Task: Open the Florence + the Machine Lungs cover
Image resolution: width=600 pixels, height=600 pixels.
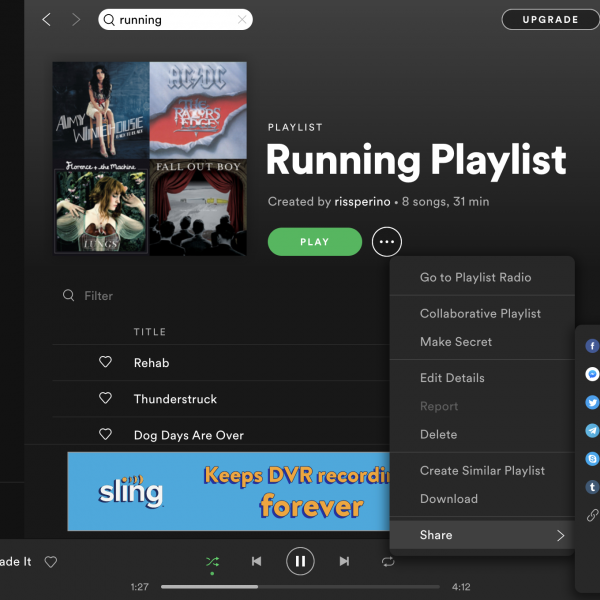Action: [101, 207]
